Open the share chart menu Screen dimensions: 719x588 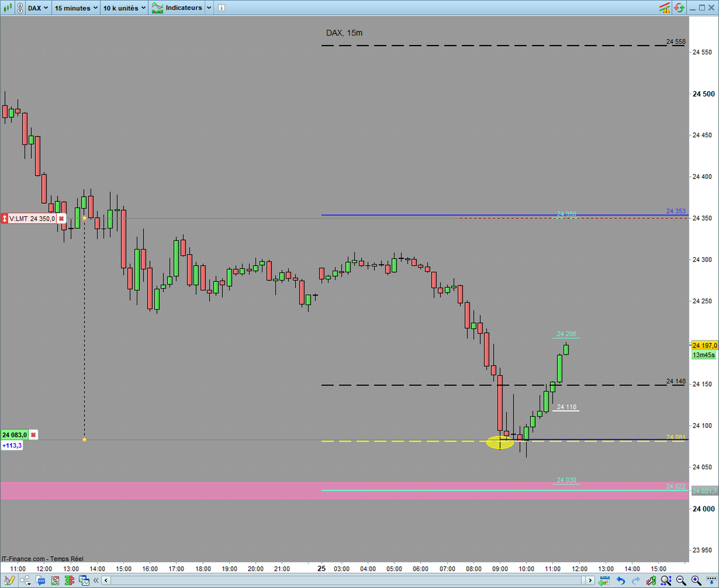tap(26, 580)
